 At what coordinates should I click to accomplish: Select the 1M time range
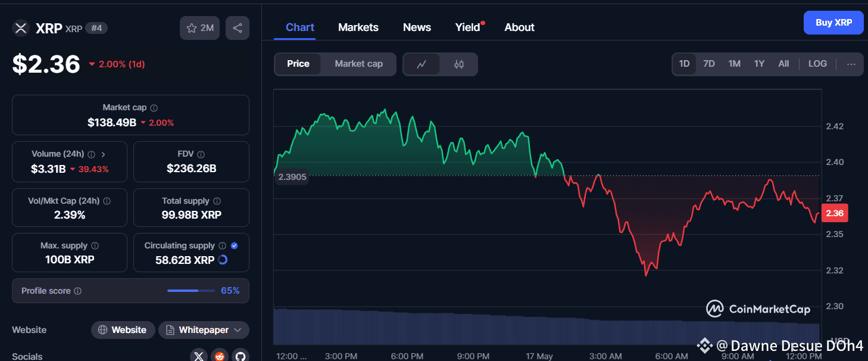pyautogui.click(x=735, y=64)
